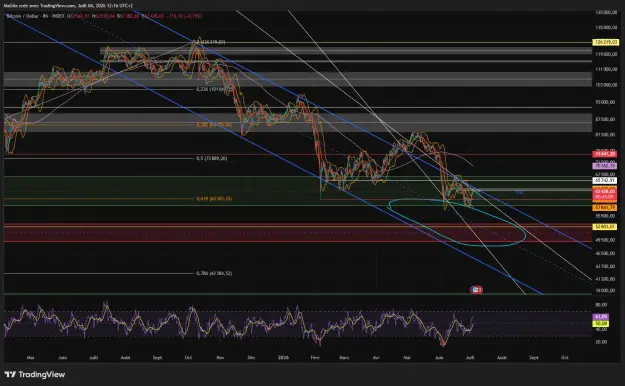Click the 145 000,00 tick on the price axis
This screenshot has width=625, height=386.
(x=606, y=13)
